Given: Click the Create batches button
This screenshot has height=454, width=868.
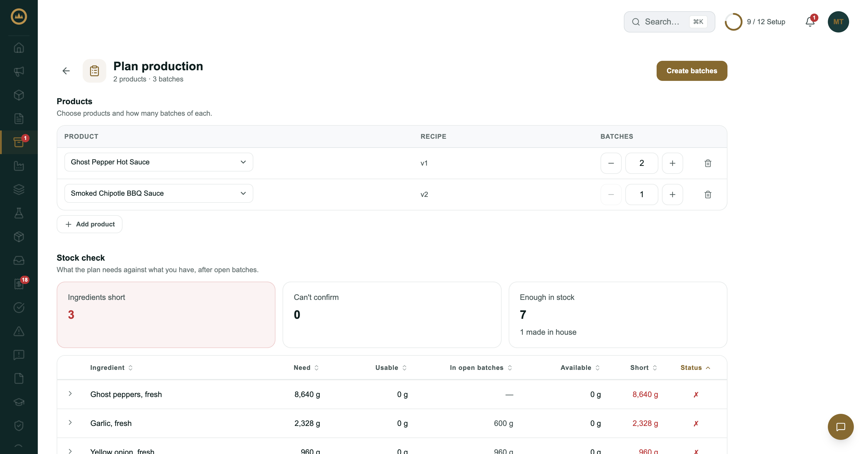Looking at the screenshot, I should click(692, 71).
